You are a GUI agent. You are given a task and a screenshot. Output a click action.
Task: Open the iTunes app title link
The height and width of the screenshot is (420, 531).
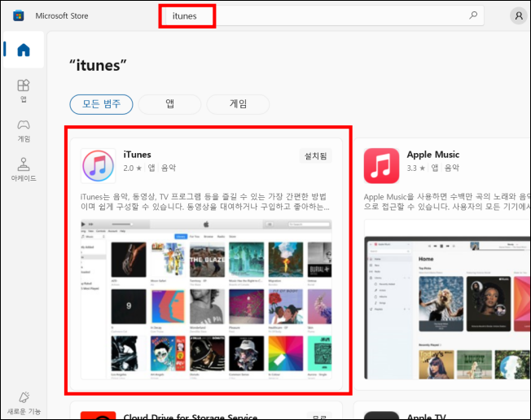(x=137, y=155)
